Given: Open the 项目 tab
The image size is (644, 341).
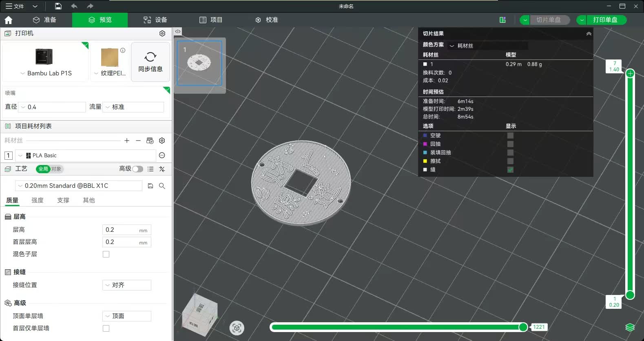Looking at the screenshot, I should coord(211,20).
